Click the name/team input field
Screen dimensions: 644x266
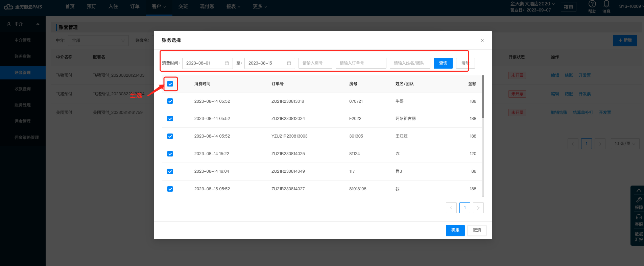tap(410, 63)
